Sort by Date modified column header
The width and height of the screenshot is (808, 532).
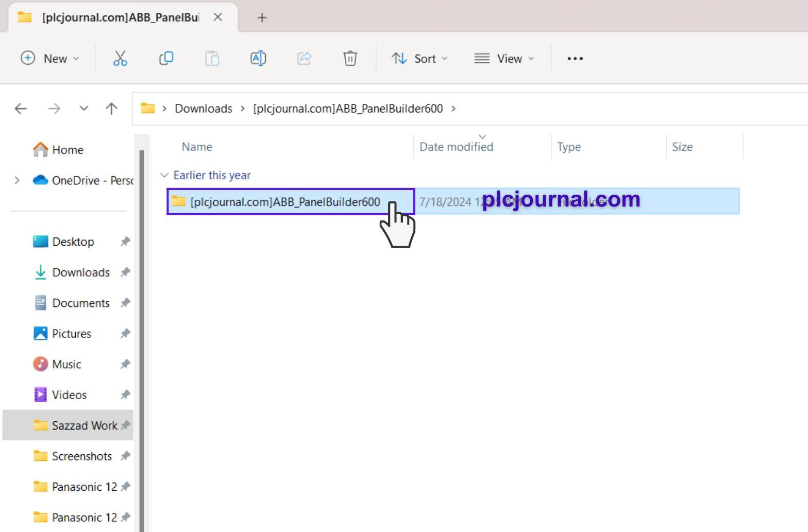coord(456,147)
